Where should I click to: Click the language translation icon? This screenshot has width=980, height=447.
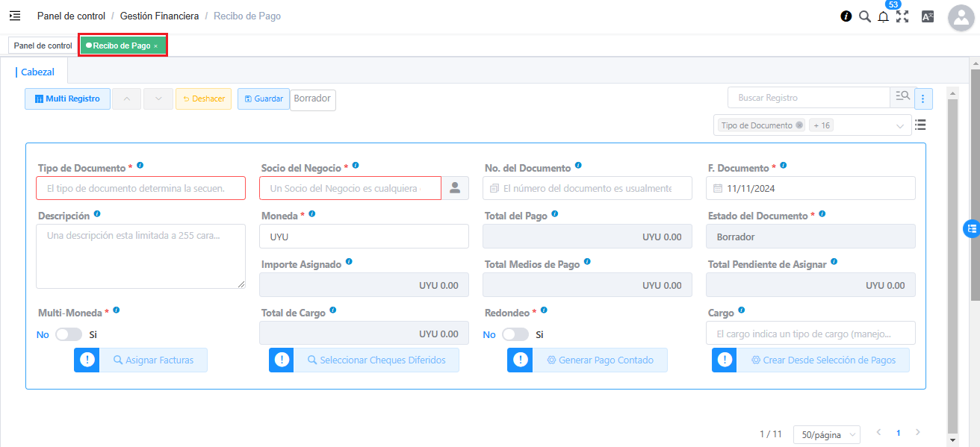point(928,16)
